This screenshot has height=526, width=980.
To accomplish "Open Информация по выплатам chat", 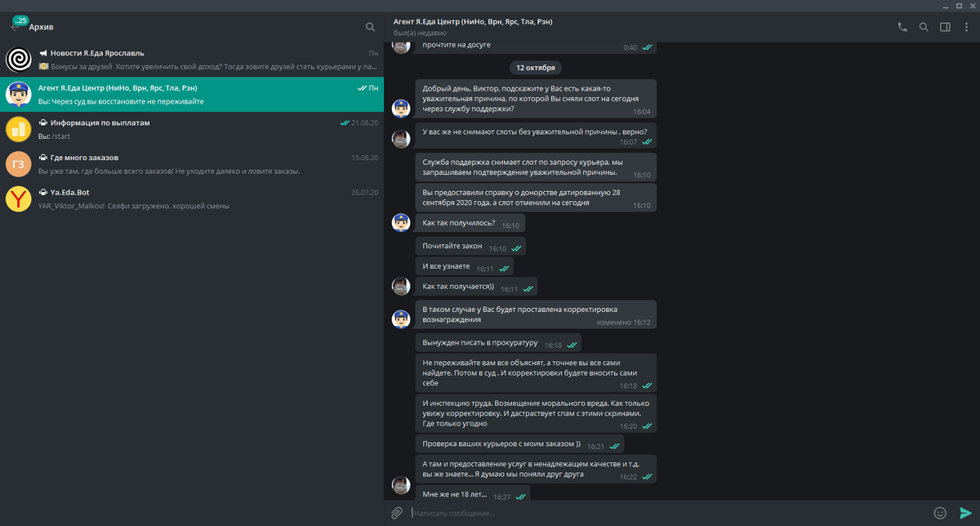I will pos(192,129).
